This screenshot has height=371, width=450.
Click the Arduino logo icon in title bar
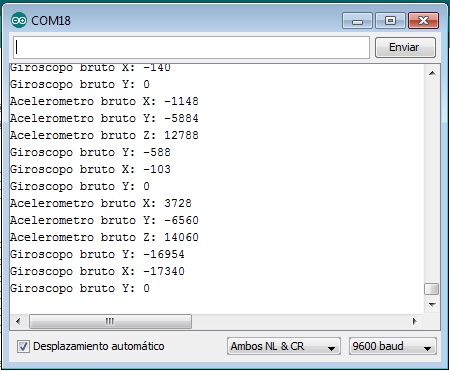pos(19,21)
